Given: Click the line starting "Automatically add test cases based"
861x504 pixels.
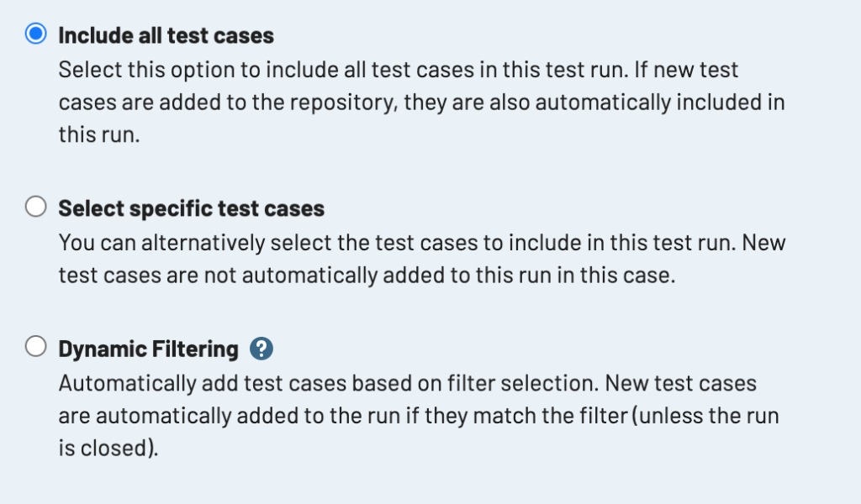Looking at the screenshot, I should 407,383.
